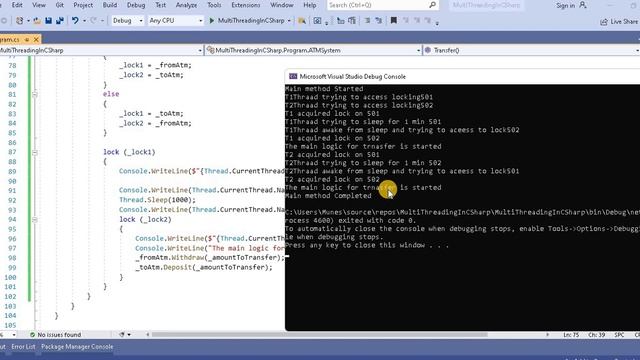Open the Undo history dropdown arrow
This screenshot has height=360, width=640.
click(x=84, y=21)
